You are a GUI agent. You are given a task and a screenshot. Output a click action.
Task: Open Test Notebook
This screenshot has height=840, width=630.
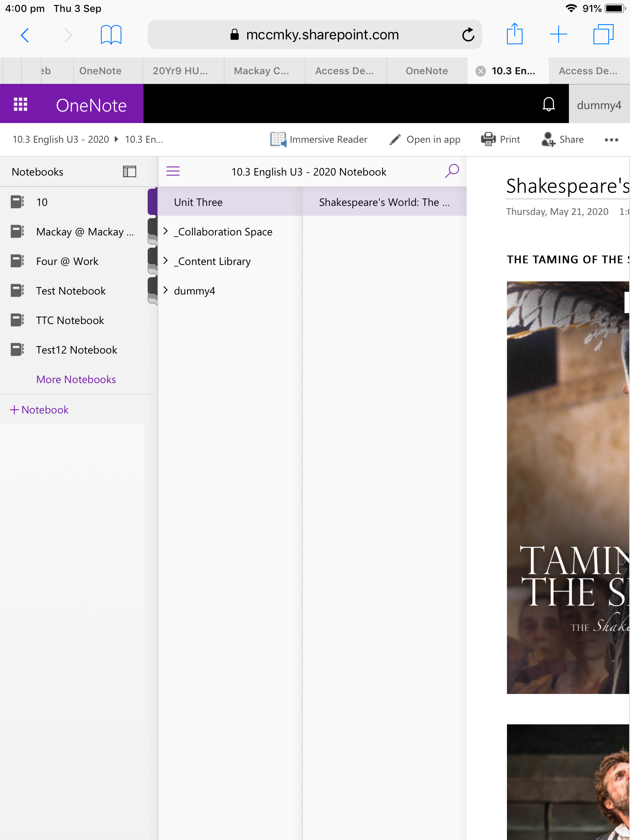(x=71, y=291)
